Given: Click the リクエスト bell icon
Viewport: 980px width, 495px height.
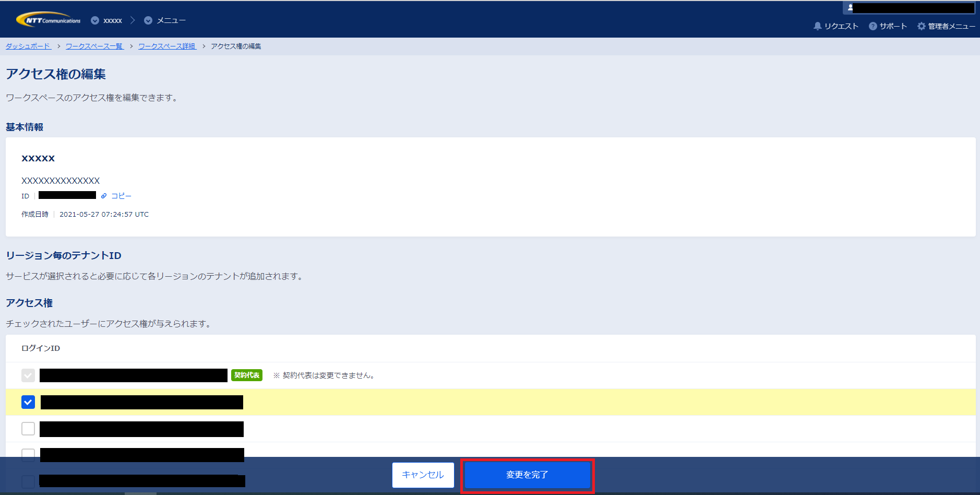Looking at the screenshot, I should [818, 26].
